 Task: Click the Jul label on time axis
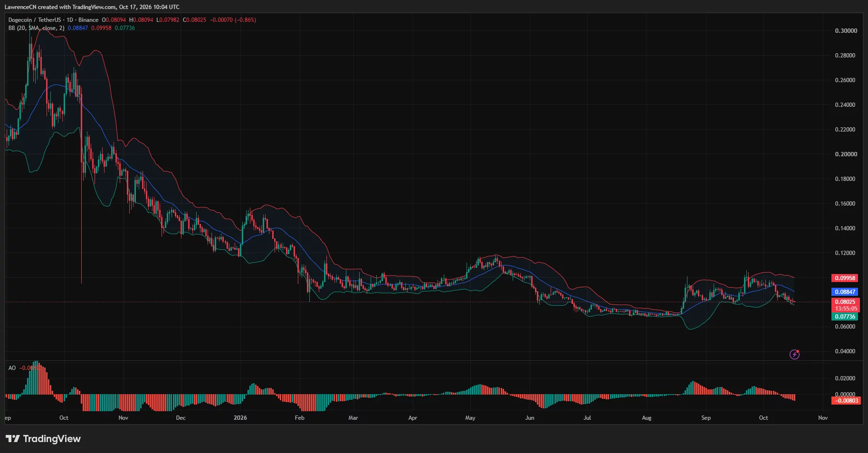pos(587,418)
